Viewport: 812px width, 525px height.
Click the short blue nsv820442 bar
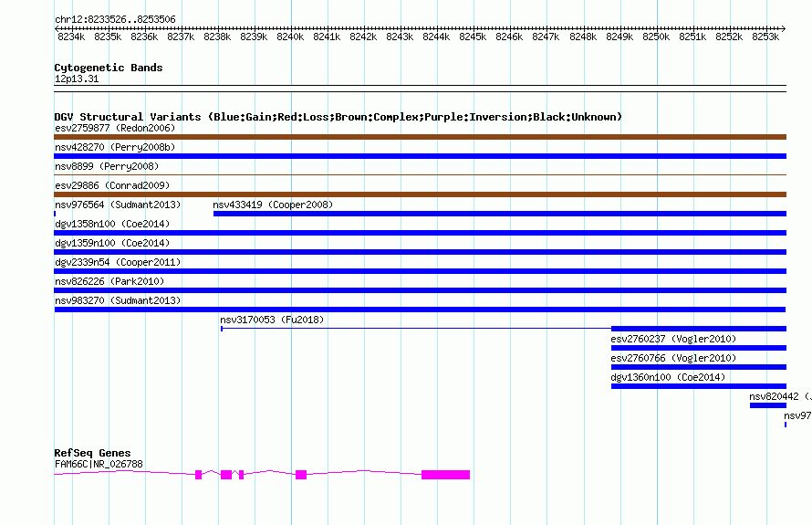pyautogui.click(x=768, y=405)
